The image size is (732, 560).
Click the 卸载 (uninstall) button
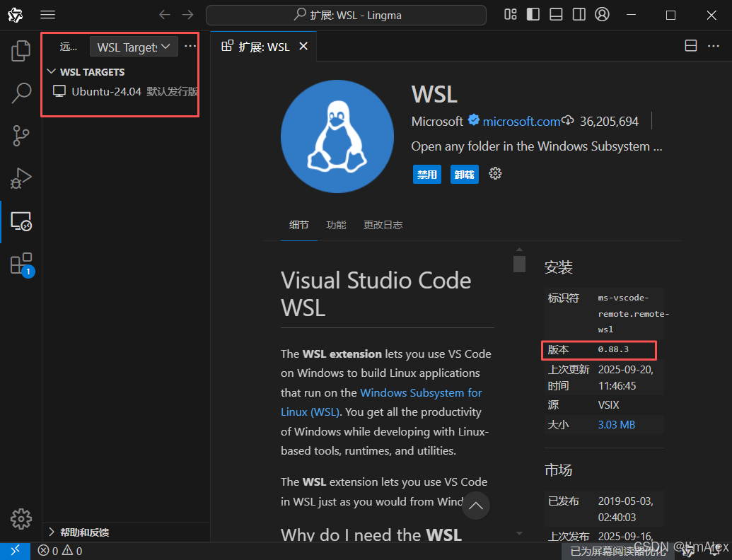464,175
